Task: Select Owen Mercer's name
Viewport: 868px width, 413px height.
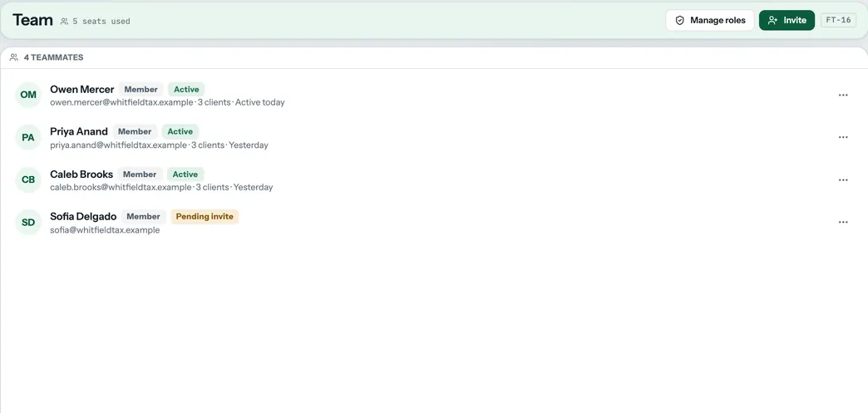Action: [x=82, y=89]
